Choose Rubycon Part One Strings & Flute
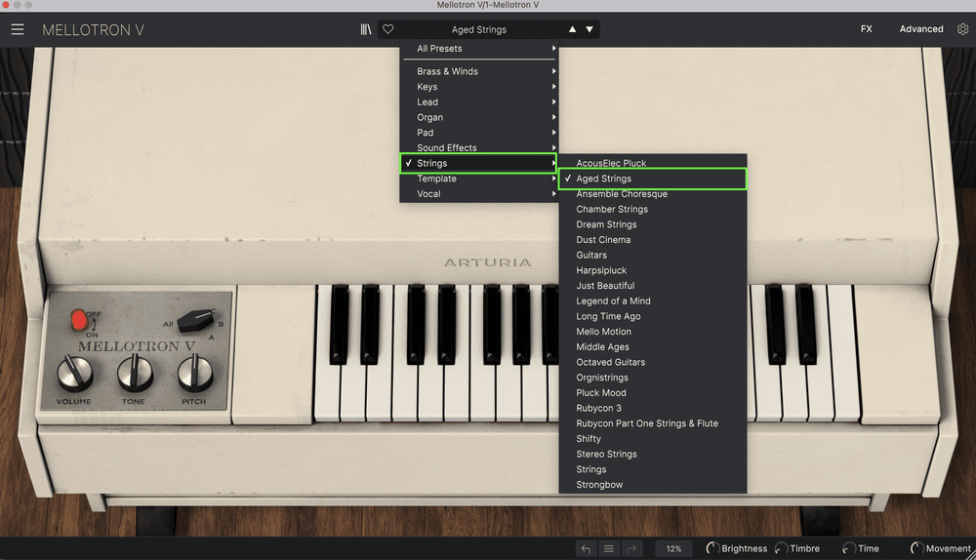 click(652, 423)
